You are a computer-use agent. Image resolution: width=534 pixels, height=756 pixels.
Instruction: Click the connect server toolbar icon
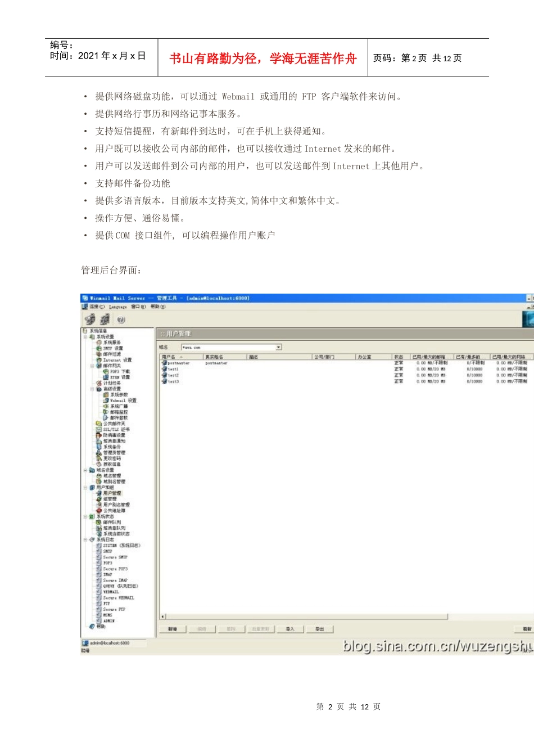[89, 319]
